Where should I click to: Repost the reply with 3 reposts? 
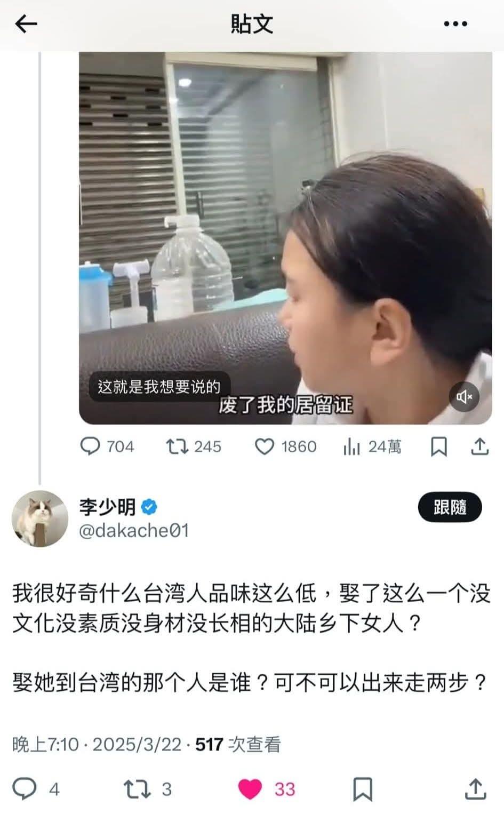pos(148,789)
